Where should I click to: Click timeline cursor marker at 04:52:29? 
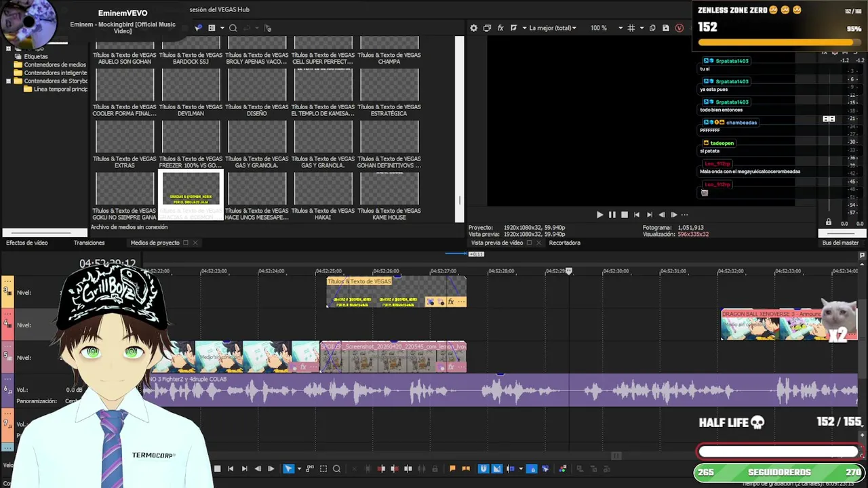click(569, 271)
